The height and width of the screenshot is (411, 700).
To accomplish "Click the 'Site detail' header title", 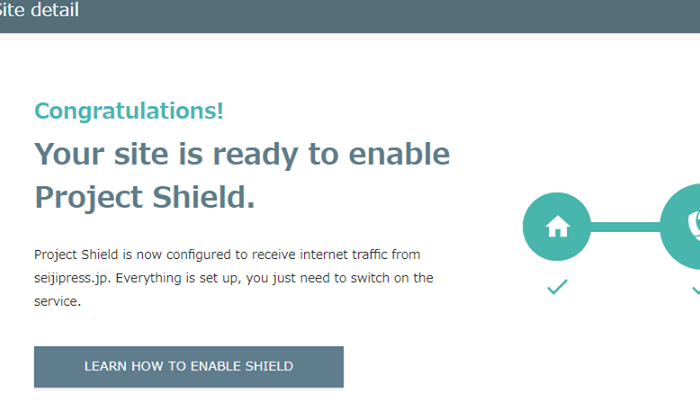I will (x=39, y=10).
